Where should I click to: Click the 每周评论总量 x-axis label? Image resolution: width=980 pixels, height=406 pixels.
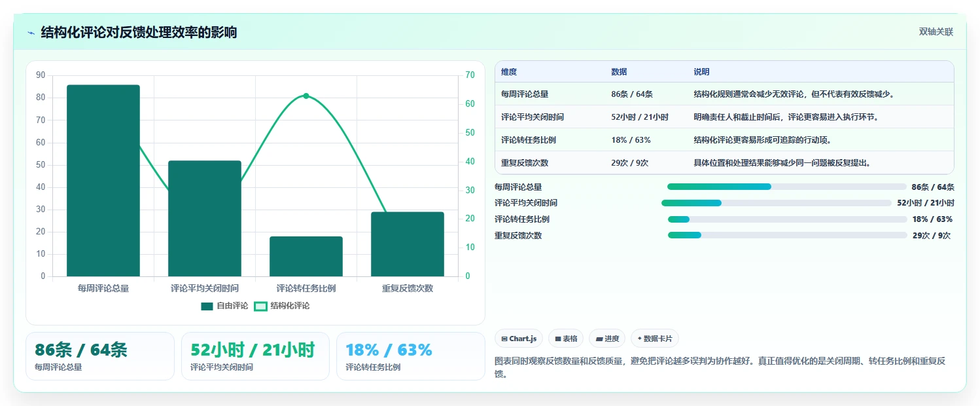103,288
